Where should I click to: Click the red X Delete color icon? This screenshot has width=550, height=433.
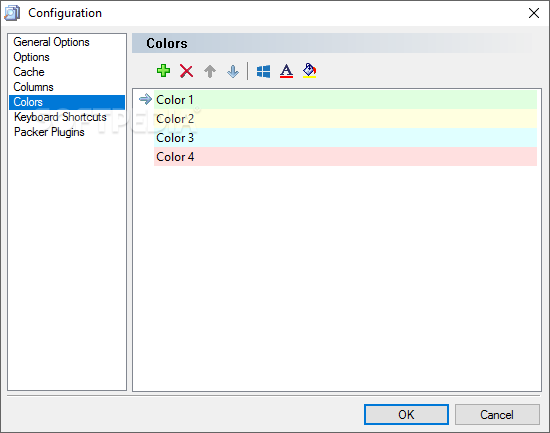click(x=186, y=71)
